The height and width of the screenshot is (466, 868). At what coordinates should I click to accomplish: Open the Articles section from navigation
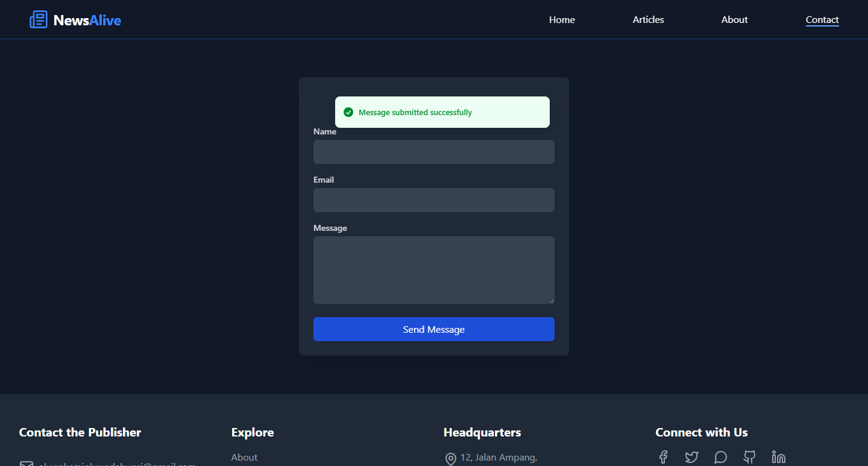648,19
